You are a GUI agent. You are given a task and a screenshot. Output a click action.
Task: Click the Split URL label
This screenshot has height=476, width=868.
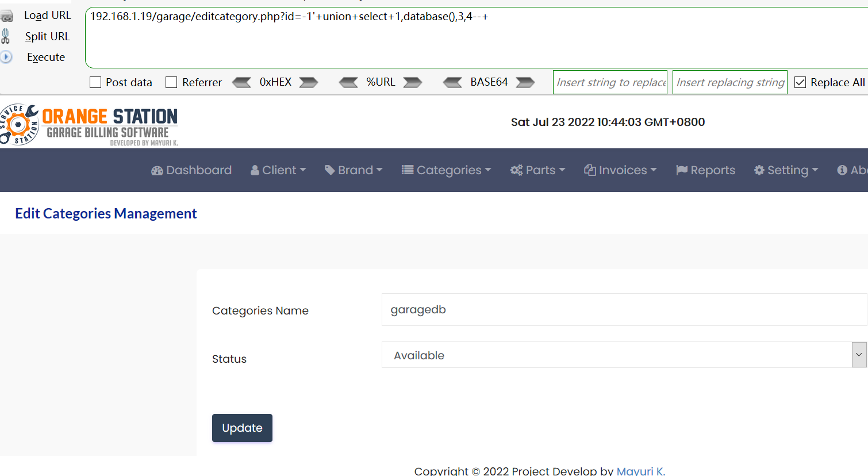(47, 36)
